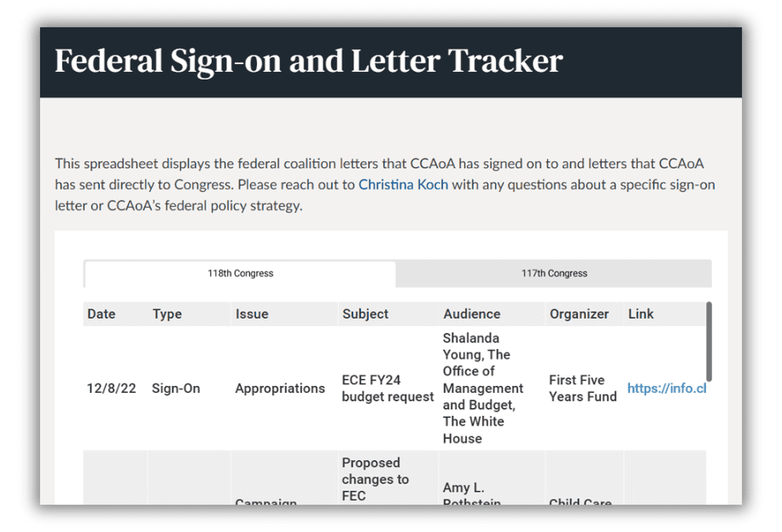Screen dimensions: 782x532
Task: Switch to the 118th Congress tab
Action: (x=240, y=273)
